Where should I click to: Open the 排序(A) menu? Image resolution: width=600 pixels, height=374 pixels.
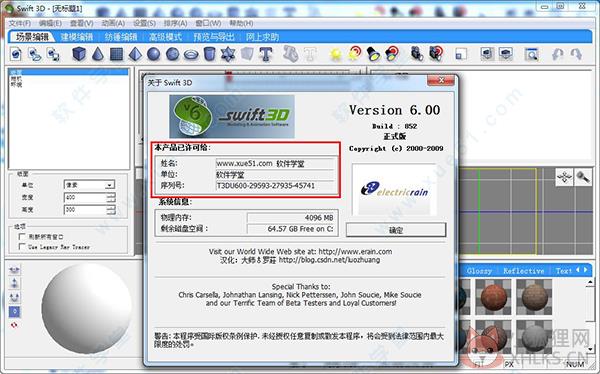pos(176,23)
